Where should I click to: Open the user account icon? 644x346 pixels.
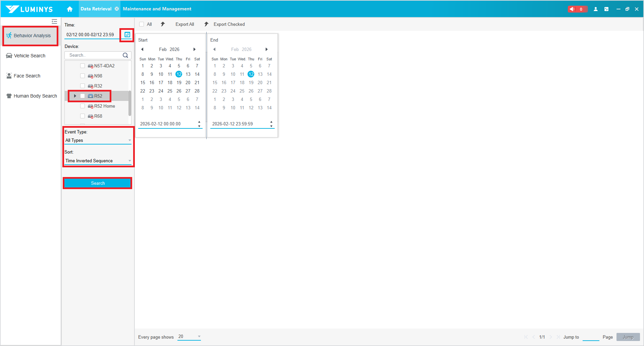(596, 9)
